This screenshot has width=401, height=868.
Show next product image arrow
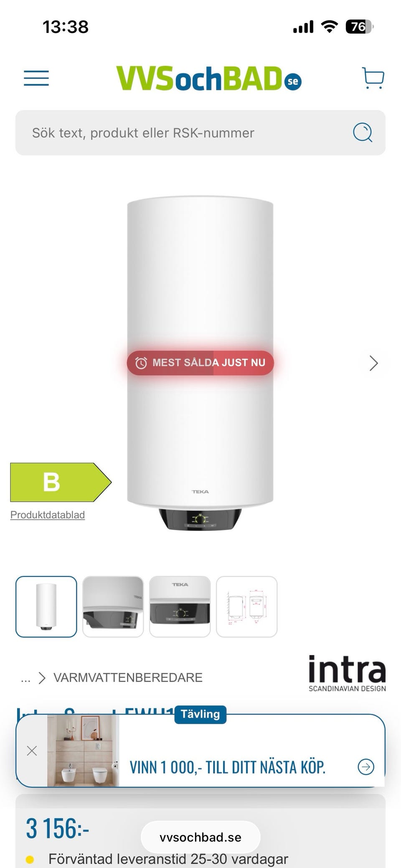coord(373,363)
